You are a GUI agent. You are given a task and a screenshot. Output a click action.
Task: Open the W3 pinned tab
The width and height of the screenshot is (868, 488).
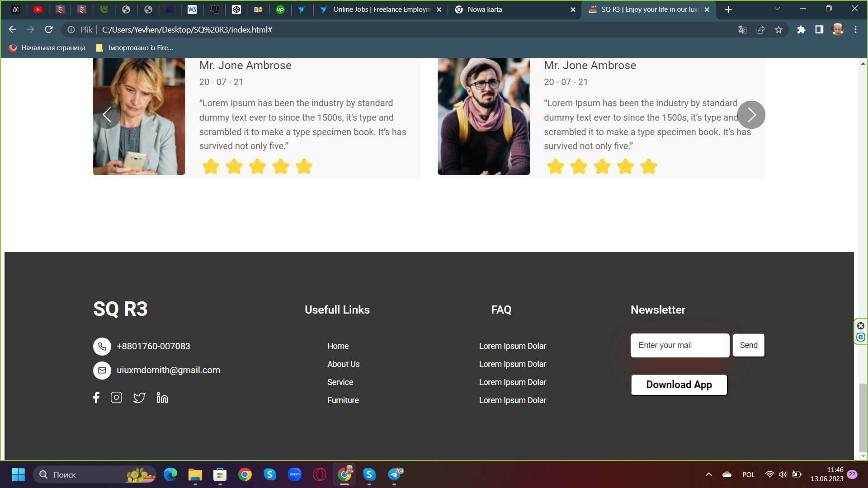click(192, 9)
